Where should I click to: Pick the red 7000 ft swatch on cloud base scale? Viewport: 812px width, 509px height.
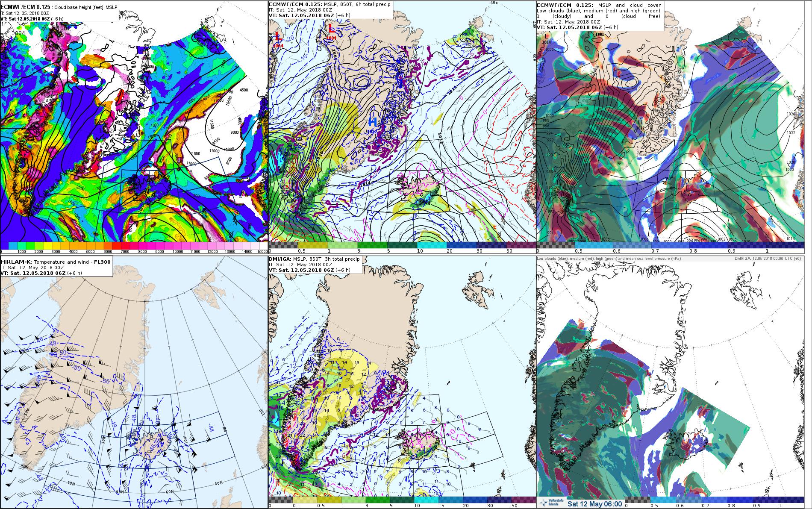[125, 246]
